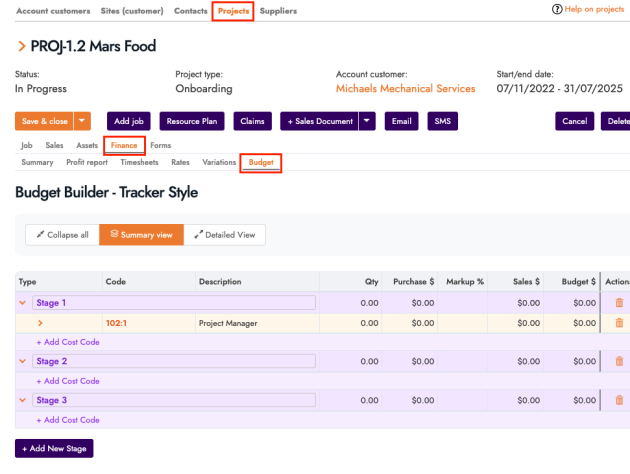Open the Sales Document dropdown arrow
Screen dimensions: 630x474
click(x=368, y=121)
